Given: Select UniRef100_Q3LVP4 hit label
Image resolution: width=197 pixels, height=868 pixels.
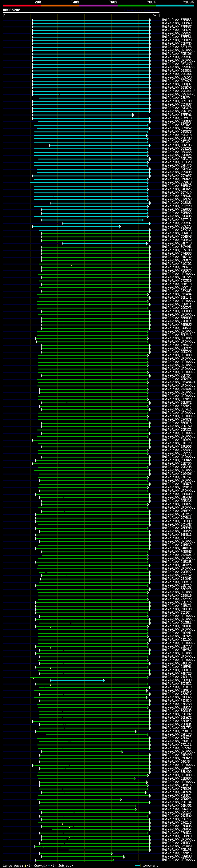Looking at the screenshot, I should pyautogui.click(x=177, y=98).
